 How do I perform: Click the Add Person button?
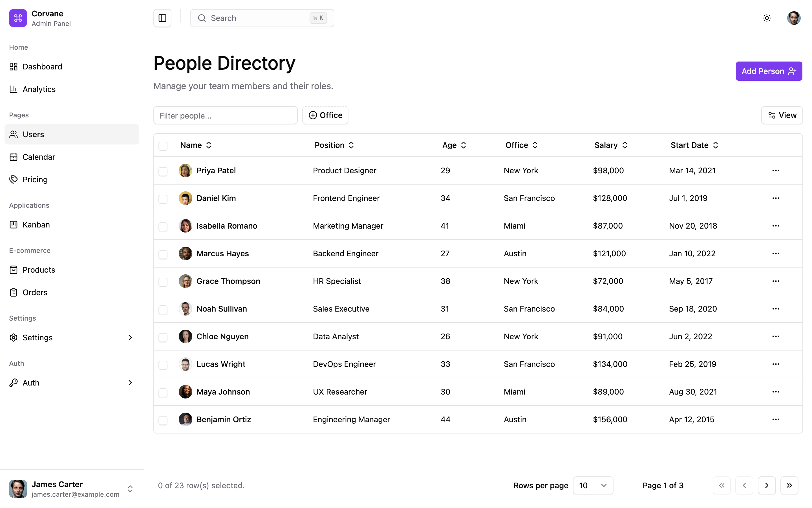click(769, 71)
